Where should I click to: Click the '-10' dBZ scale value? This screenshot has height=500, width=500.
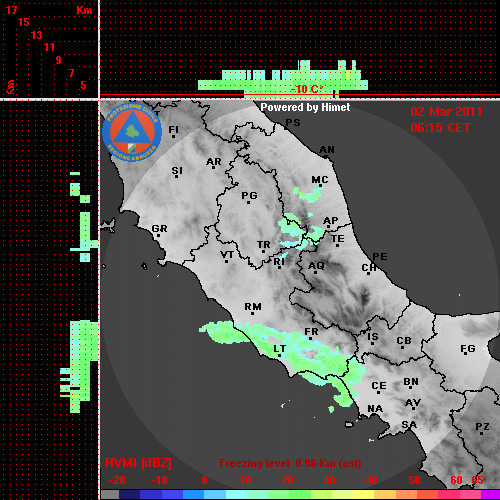[x=159, y=480]
